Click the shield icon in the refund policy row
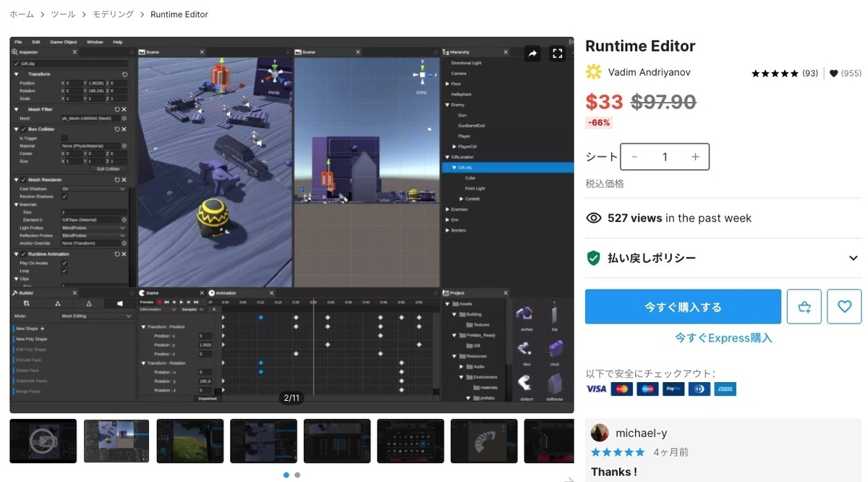Image resolution: width=868 pixels, height=482 pixels. [x=594, y=258]
